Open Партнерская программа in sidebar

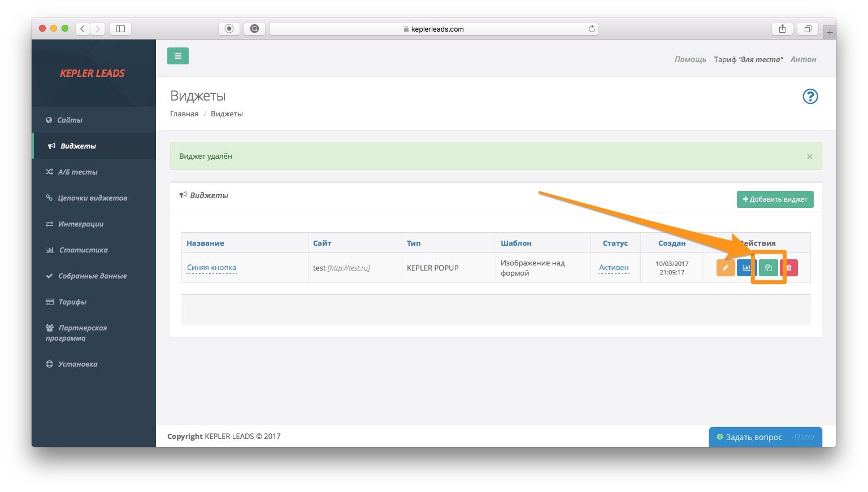[x=94, y=333]
